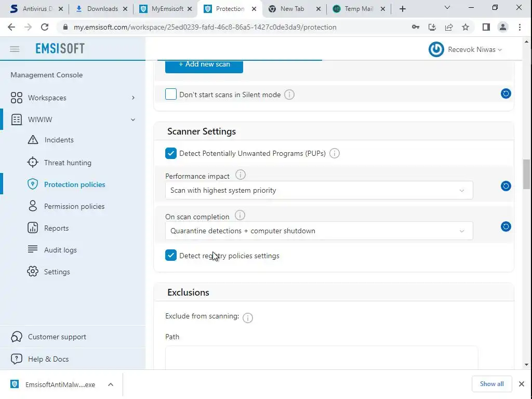Click the WIWIW workspace icon
Screen dimensions: 532x399
pyautogui.click(x=16, y=119)
